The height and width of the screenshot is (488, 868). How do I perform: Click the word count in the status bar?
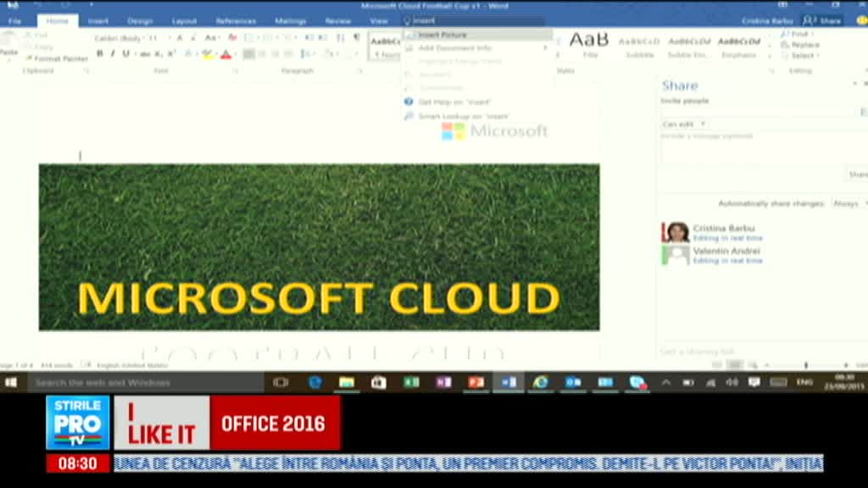click(53, 358)
